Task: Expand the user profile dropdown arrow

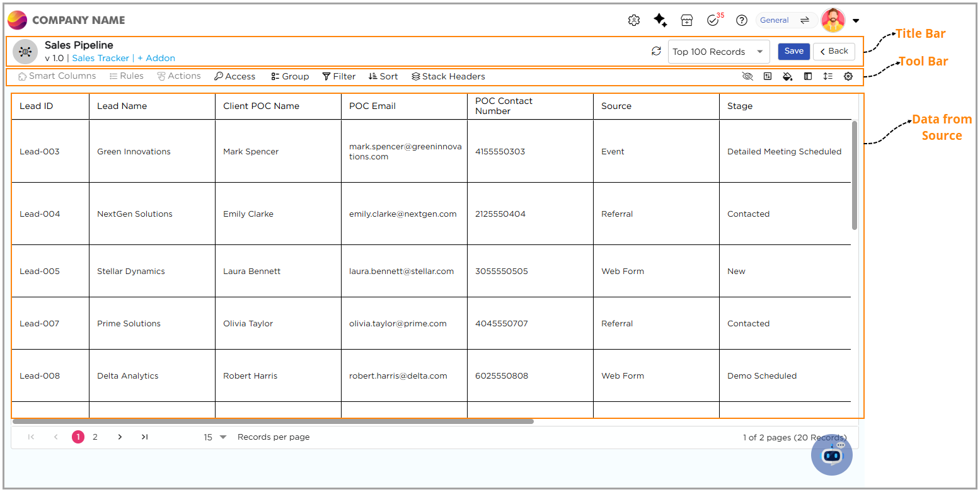Action: click(856, 21)
